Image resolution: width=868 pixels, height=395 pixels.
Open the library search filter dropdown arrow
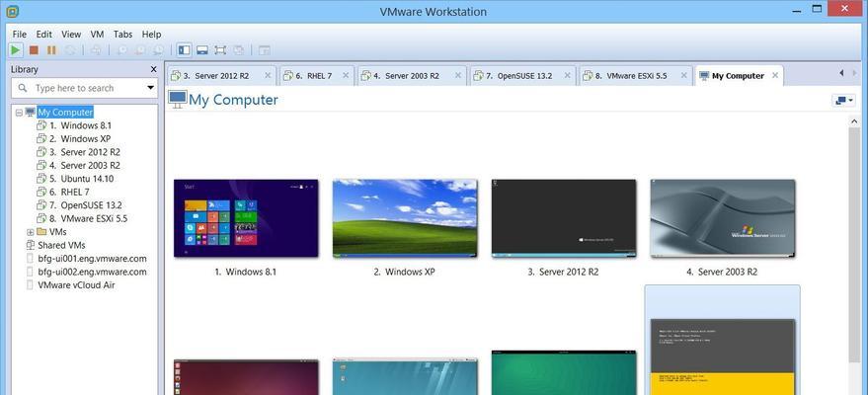coord(150,88)
